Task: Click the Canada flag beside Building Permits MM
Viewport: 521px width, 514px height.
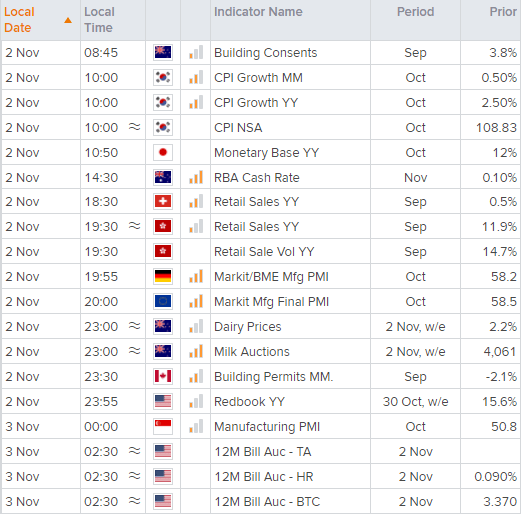Action: pyautogui.click(x=163, y=376)
